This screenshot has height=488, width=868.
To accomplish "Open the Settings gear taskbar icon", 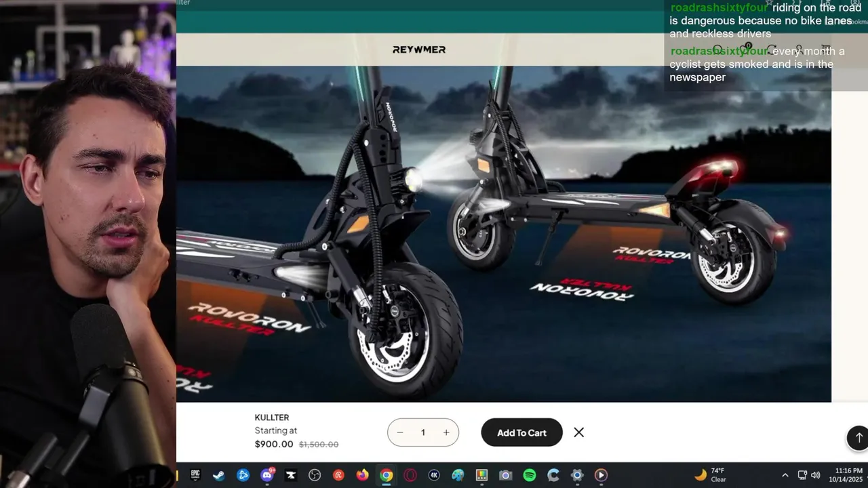I will coord(577,475).
